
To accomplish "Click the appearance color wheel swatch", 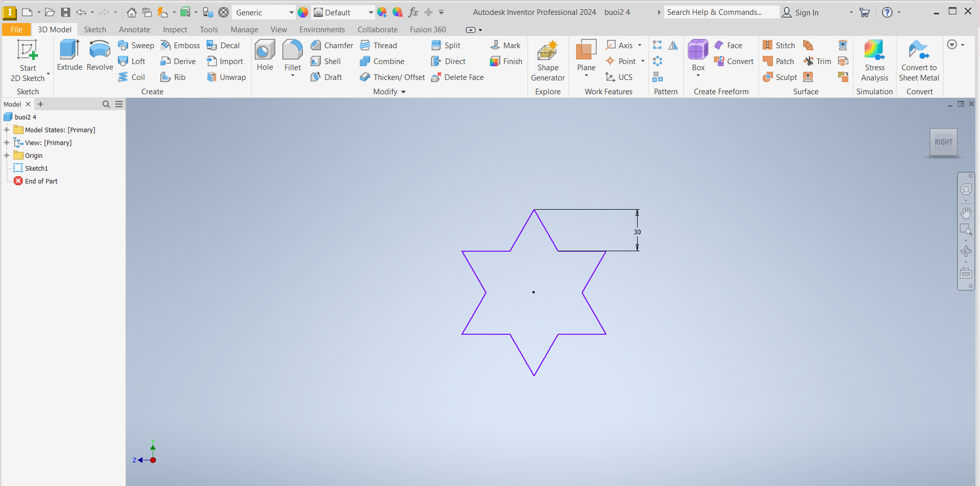I will click(303, 12).
